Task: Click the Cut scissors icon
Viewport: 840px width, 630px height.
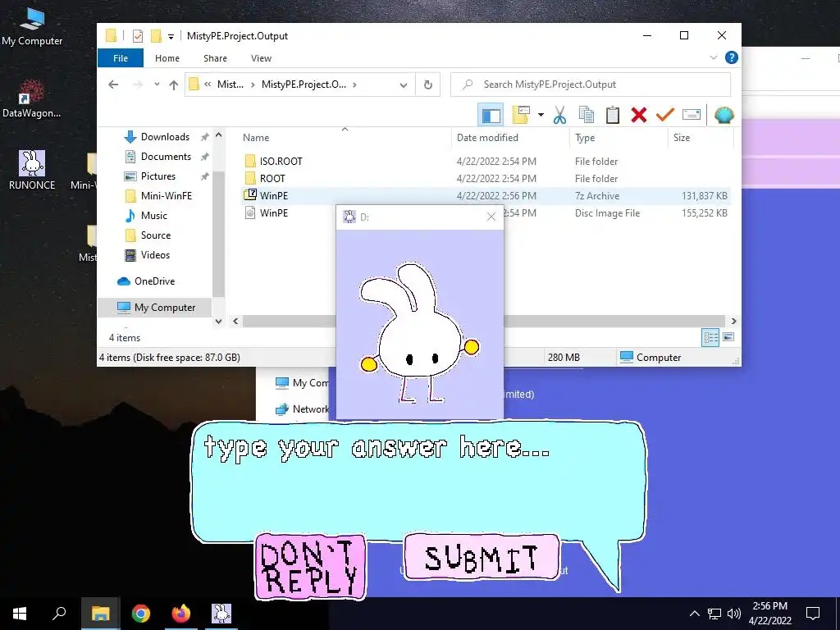Action: click(x=559, y=115)
